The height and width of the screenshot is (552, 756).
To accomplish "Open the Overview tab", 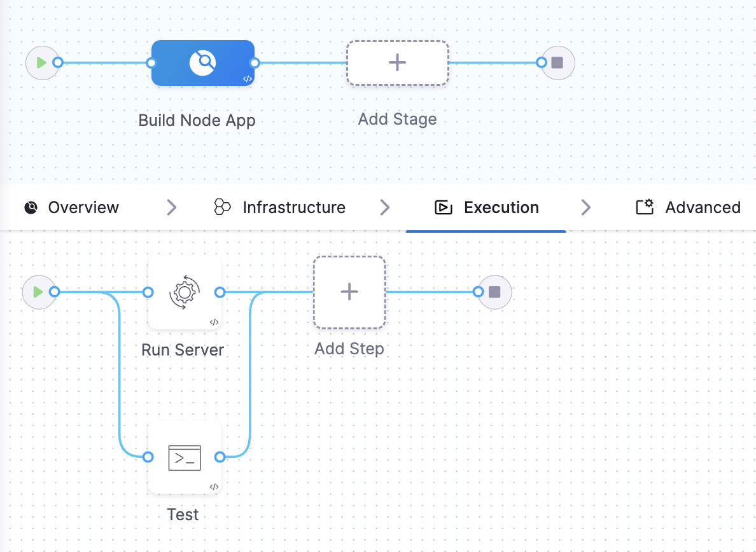I will [x=71, y=207].
